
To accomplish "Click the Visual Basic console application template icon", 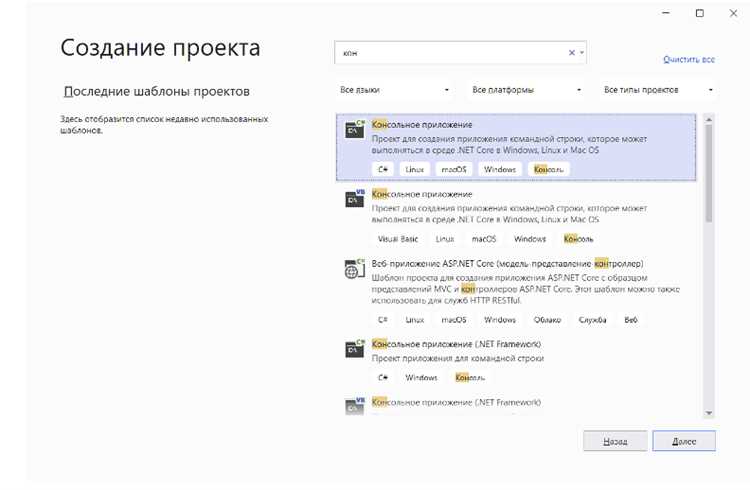I will pyautogui.click(x=355, y=199).
